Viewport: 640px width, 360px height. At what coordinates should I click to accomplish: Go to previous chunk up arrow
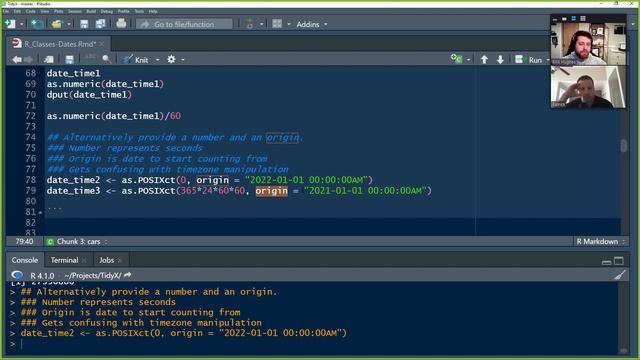point(484,60)
